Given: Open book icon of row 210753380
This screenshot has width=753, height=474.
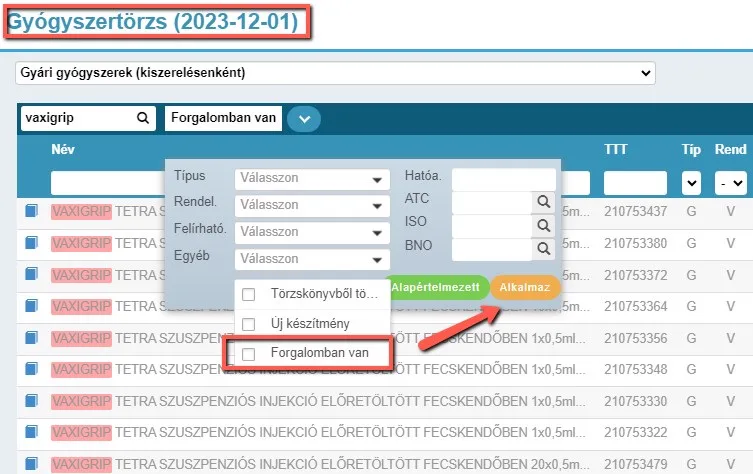Looking at the screenshot, I should [x=31, y=243].
